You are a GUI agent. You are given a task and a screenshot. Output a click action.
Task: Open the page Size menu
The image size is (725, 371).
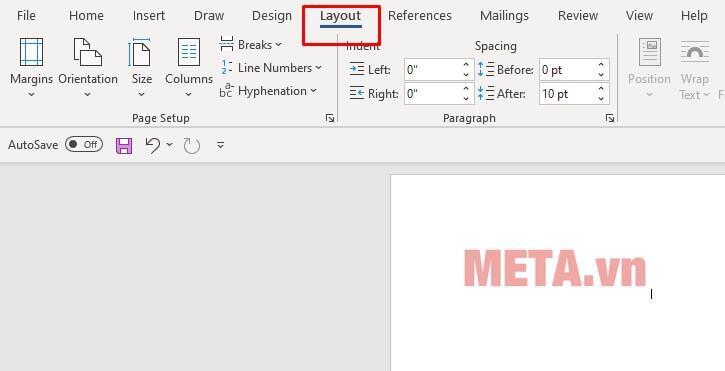tap(141, 67)
